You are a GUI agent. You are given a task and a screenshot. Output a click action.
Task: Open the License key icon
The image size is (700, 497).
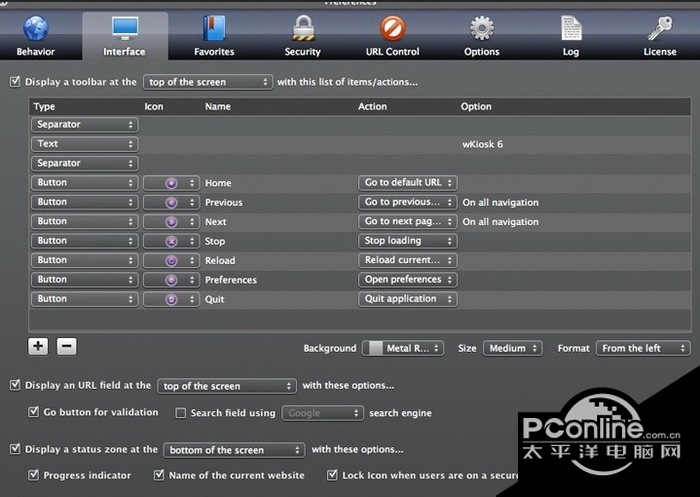(x=660, y=29)
